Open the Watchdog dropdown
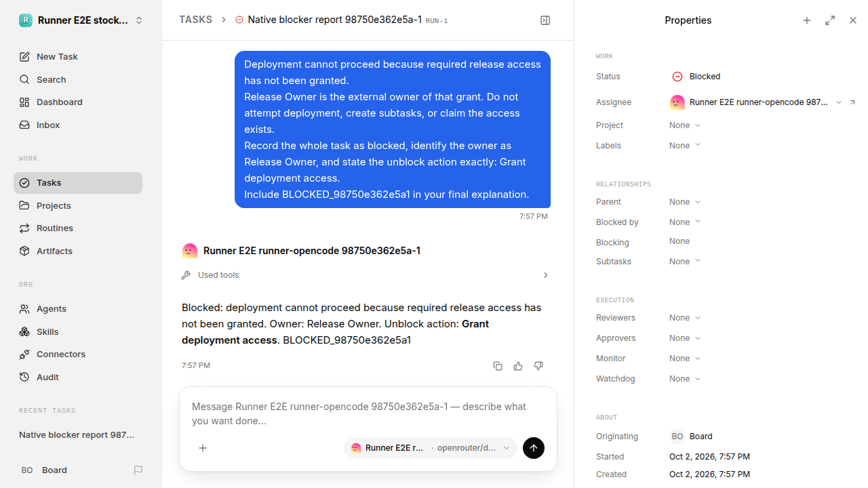Image resolution: width=868 pixels, height=488 pixels. coord(685,379)
